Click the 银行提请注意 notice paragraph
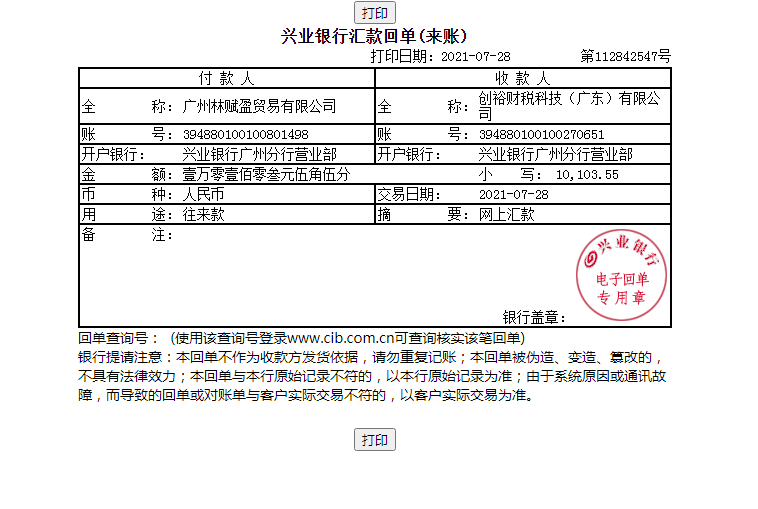 [372, 376]
